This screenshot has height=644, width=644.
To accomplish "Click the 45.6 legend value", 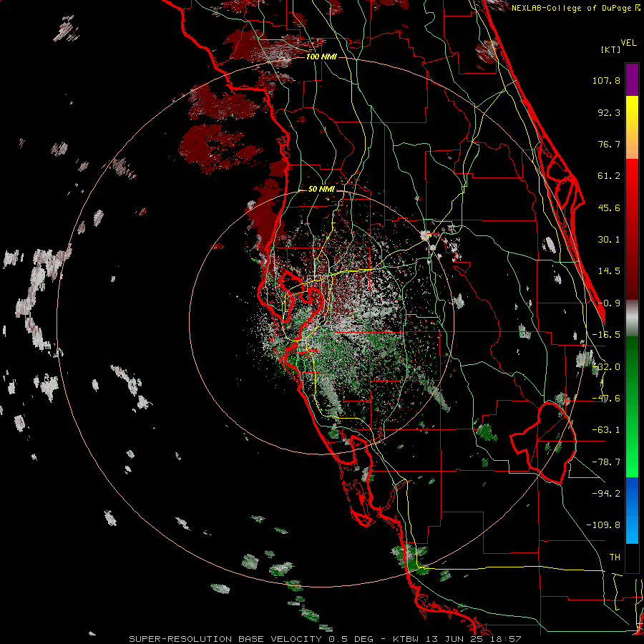I will (x=609, y=208).
